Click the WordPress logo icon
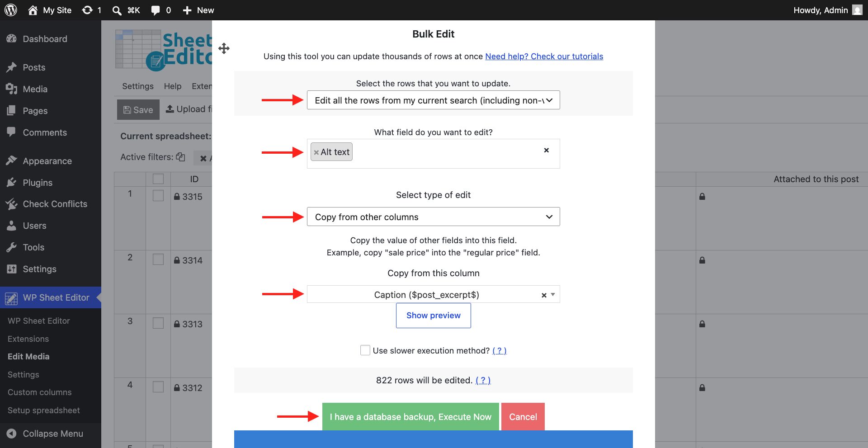868x448 pixels. [11, 10]
